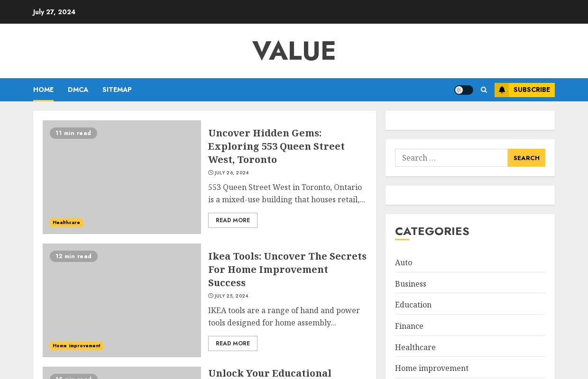This screenshot has height=379, width=588.
Task: Click the 12 min read badge
Action: [x=73, y=256]
